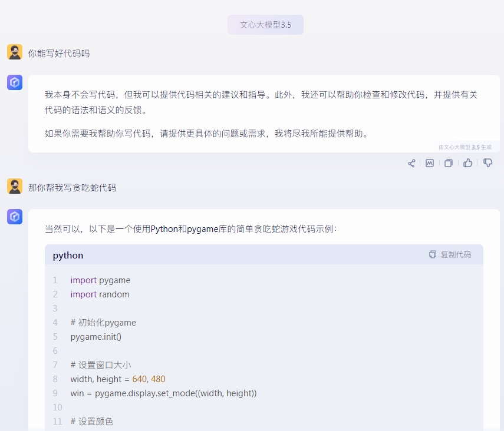Click the comment # 设置窗口大小
504x431 pixels.
coord(101,365)
